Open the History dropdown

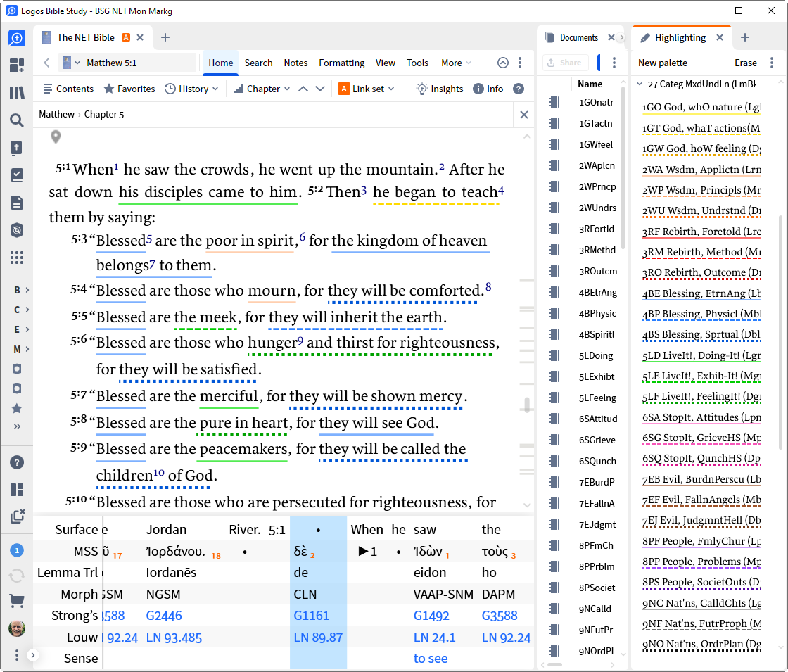(191, 89)
